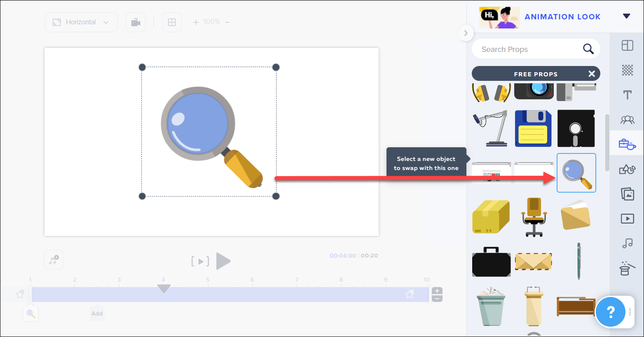The height and width of the screenshot is (337, 644).
Task: Select the office chair prop
Action: click(x=534, y=217)
